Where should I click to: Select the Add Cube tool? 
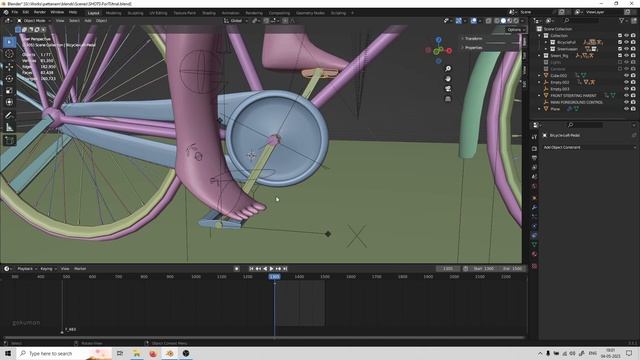[x=9, y=141]
